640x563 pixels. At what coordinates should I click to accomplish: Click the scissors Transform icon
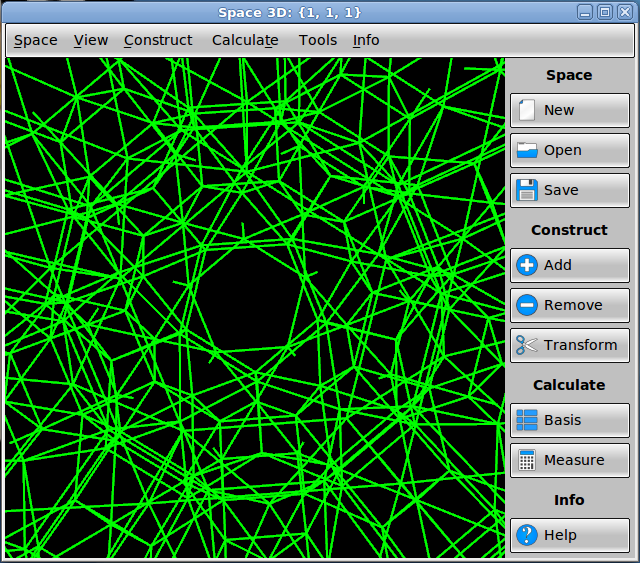527,345
